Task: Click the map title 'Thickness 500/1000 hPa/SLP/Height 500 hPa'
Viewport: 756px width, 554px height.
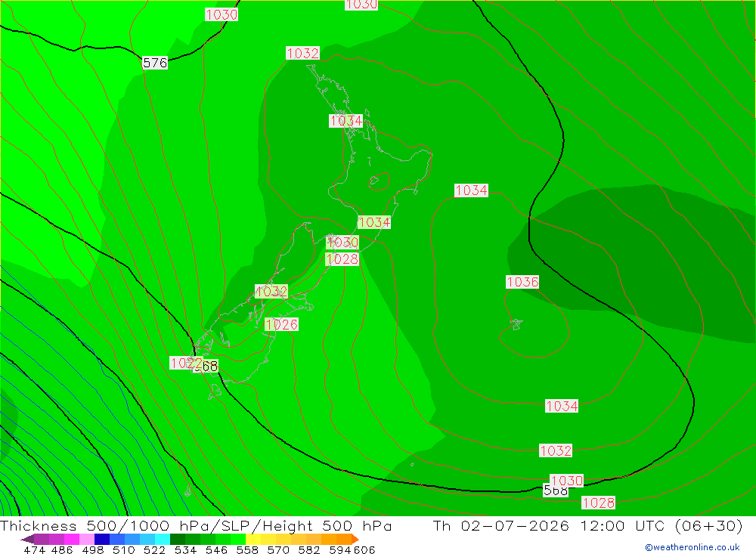Action: [196, 526]
